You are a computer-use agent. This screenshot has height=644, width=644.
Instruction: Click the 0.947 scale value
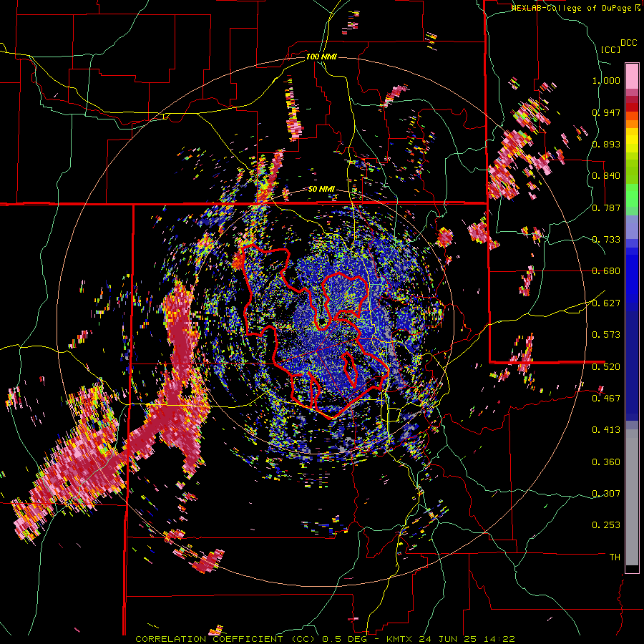pos(606,112)
